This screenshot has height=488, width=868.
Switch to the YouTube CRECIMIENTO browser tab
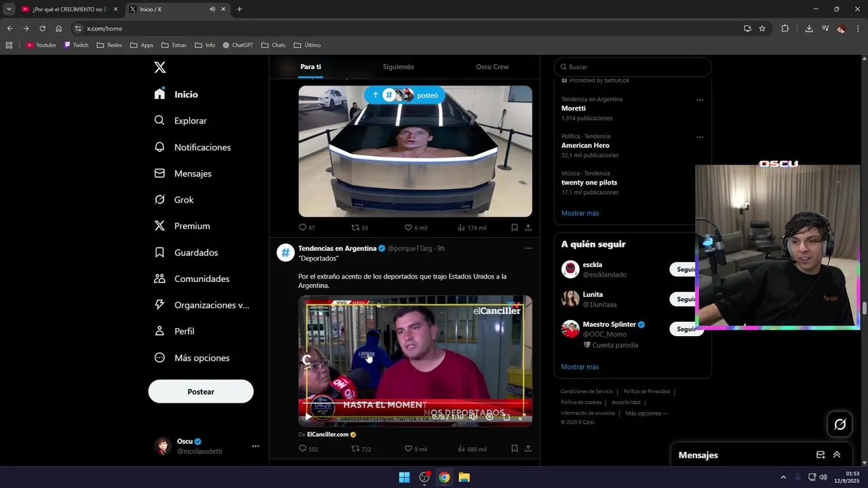tap(69, 9)
